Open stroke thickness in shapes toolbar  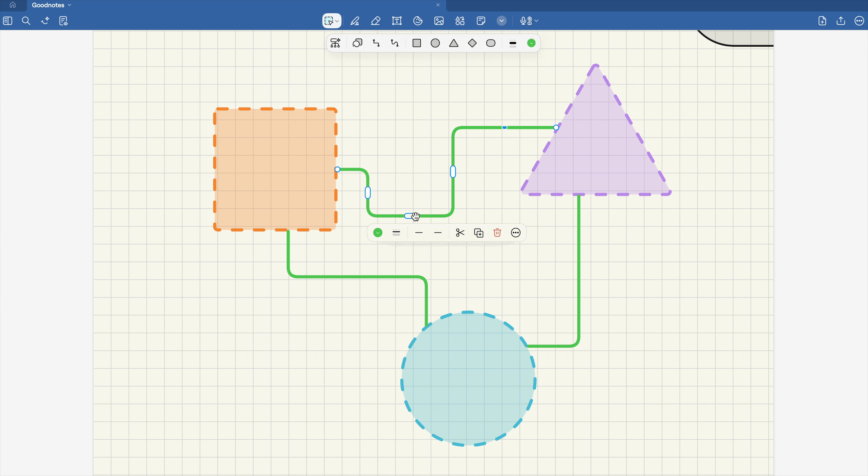pyautogui.click(x=513, y=43)
